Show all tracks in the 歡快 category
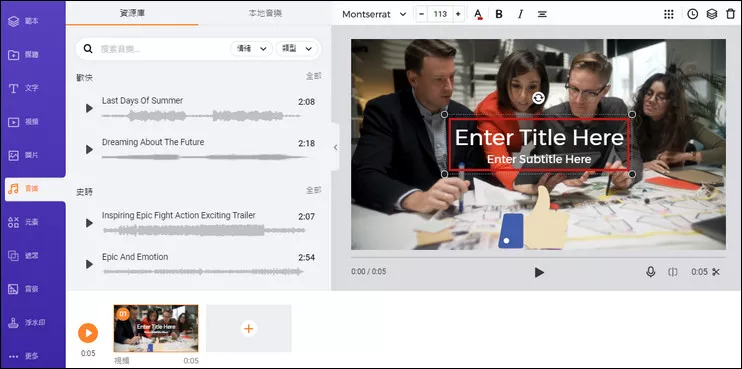The image size is (742, 369). click(313, 76)
